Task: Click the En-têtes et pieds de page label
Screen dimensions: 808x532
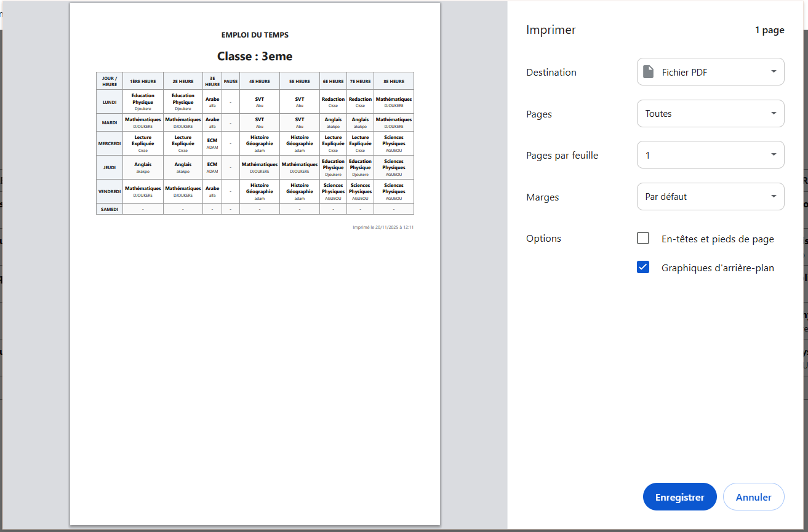Action: [x=718, y=239]
